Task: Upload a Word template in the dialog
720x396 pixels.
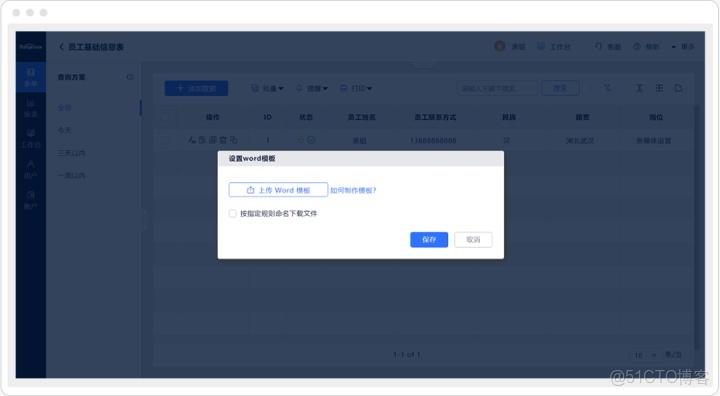Action: 278,190
